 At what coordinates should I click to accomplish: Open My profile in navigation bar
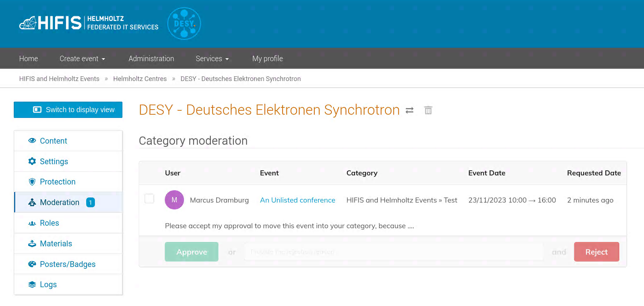(268, 59)
